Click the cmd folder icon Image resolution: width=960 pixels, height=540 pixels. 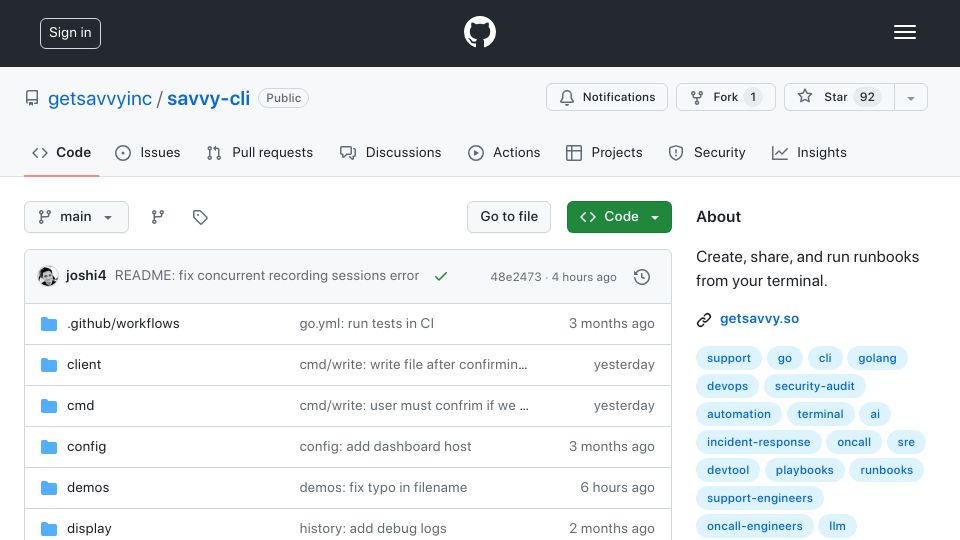coord(49,406)
